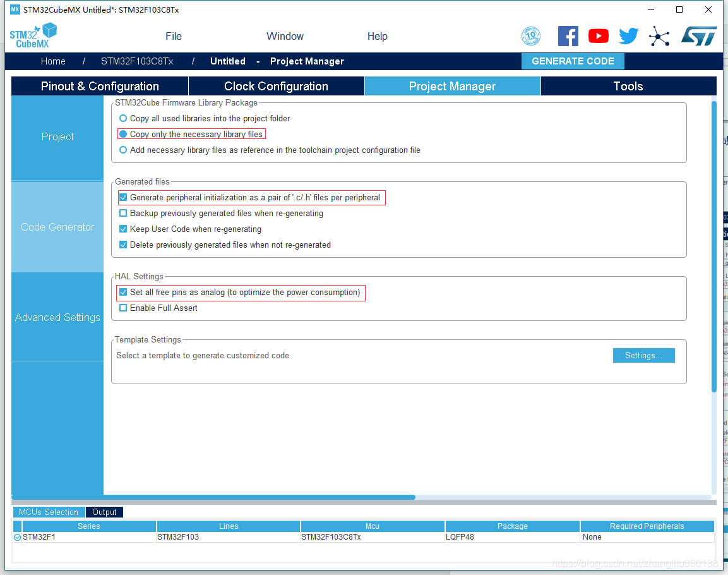728x575 pixels.
Task: Click the STM32F103C8Tx breadcrumb
Action: [x=137, y=61]
